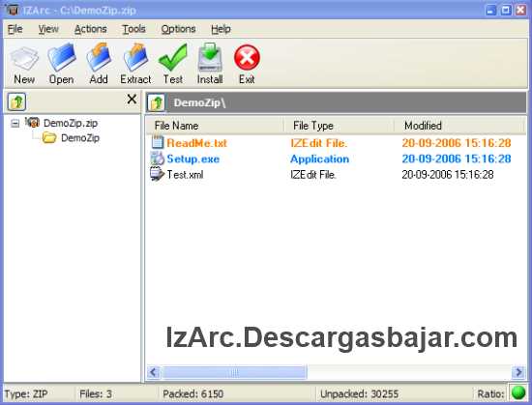Click the Add files toolbar icon

pos(99,57)
